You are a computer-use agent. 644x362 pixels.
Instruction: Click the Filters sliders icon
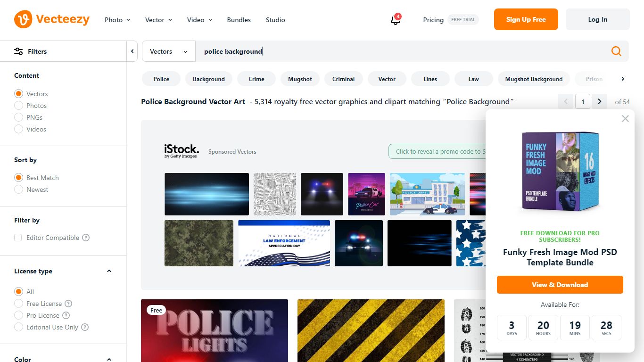18,51
